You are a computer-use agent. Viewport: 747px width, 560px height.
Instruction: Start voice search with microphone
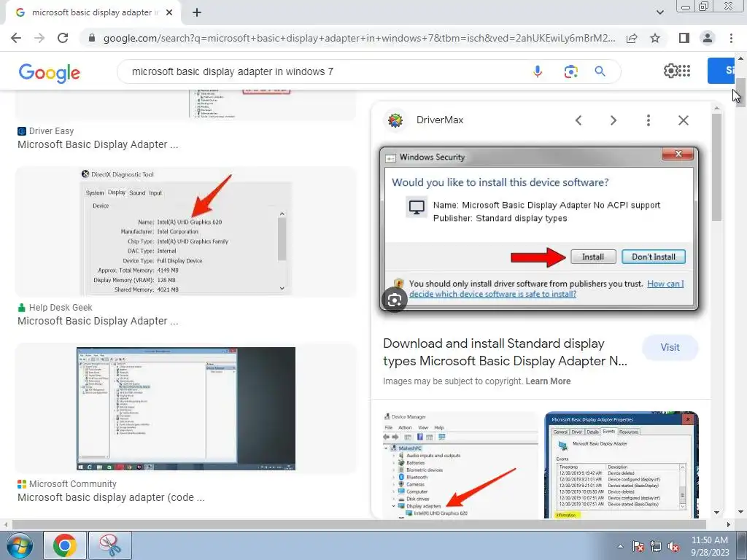pyautogui.click(x=538, y=71)
